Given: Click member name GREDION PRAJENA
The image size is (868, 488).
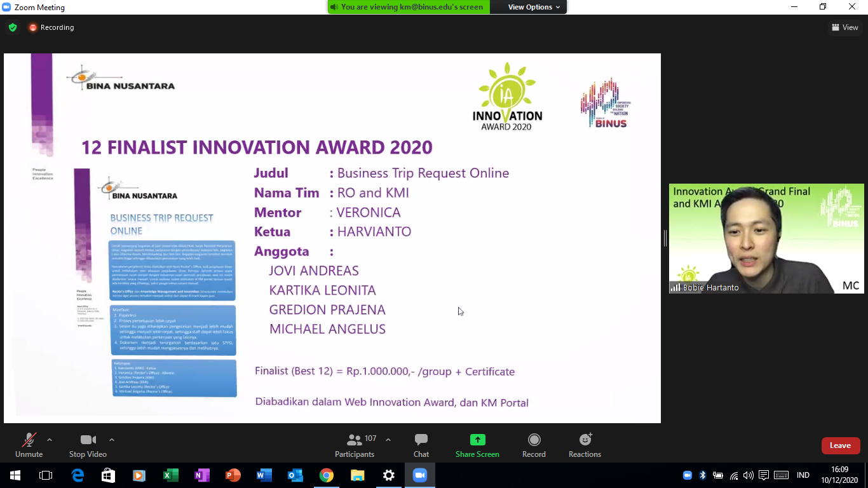Looking at the screenshot, I should point(327,310).
